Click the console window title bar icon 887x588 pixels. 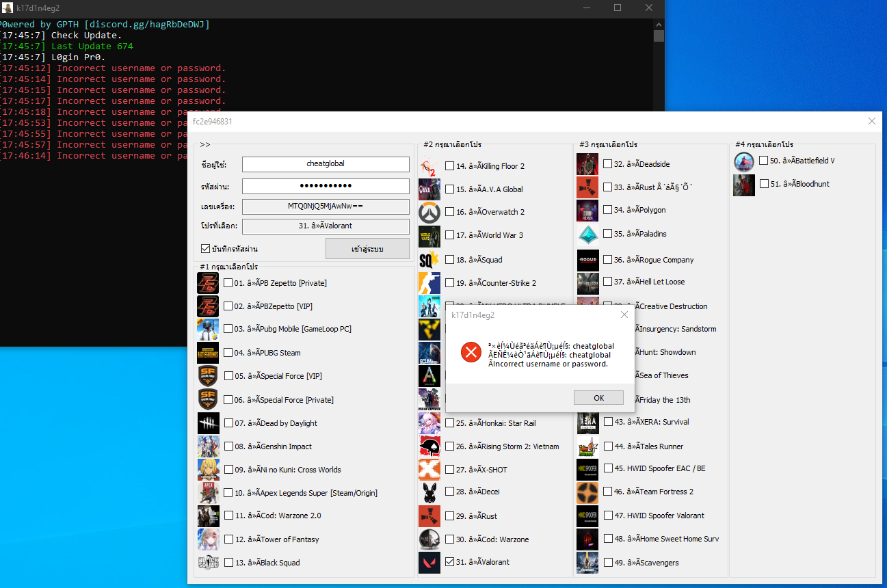click(8, 8)
